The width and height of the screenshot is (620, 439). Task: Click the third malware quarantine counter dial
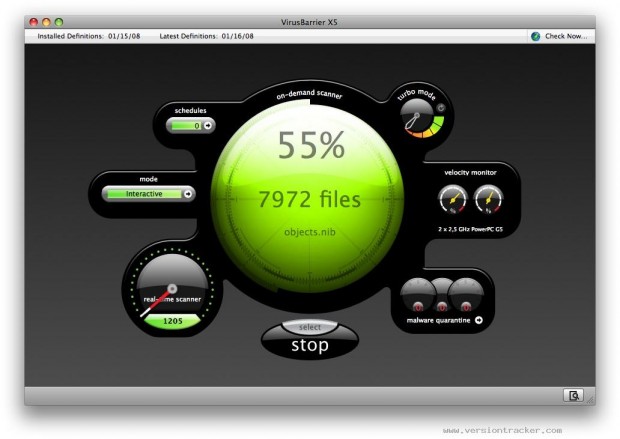coord(466,296)
